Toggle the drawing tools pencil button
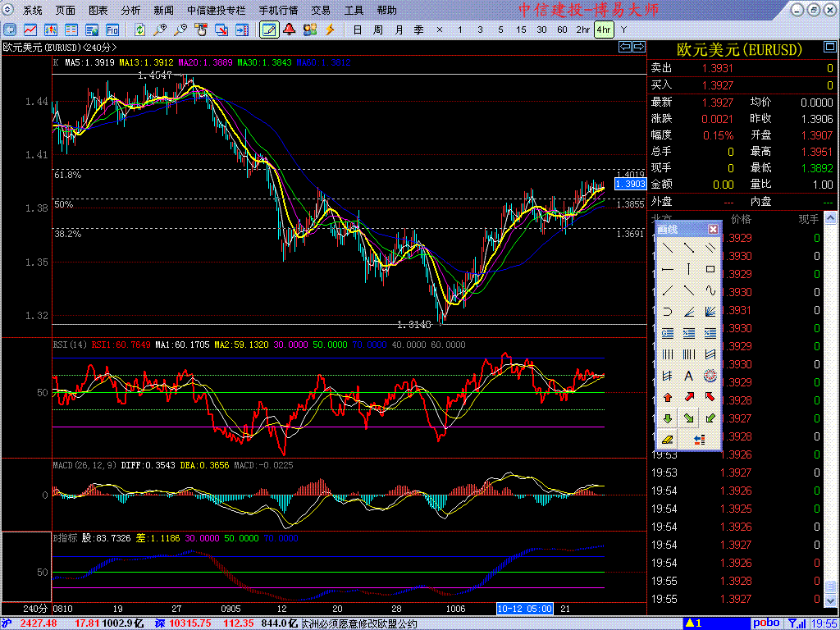 268,30
